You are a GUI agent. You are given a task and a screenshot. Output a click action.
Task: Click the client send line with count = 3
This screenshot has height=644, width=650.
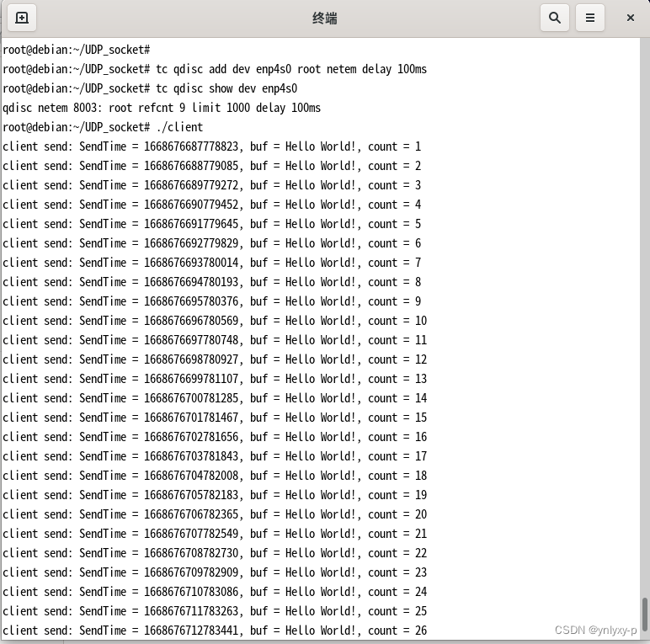[212, 185]
